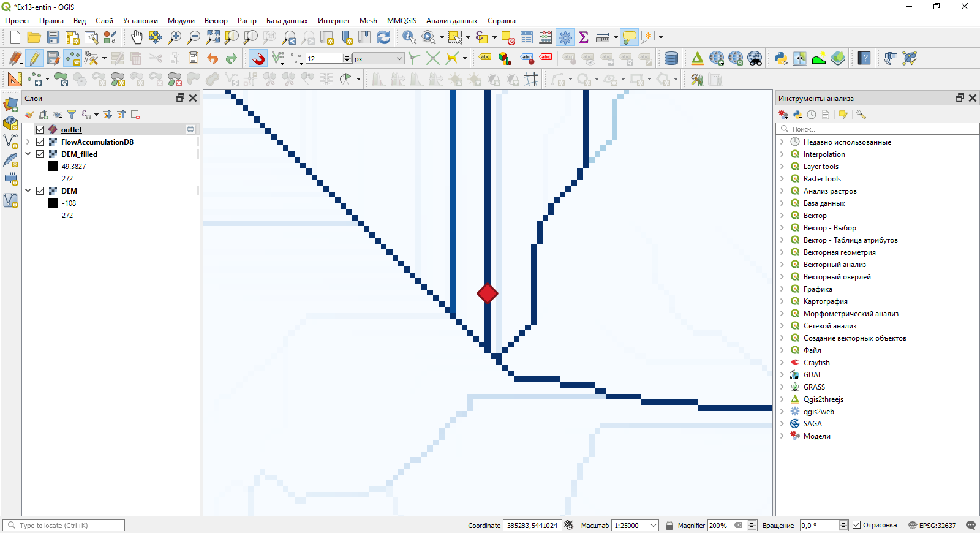Open the Field Calculator abacus icon
This screenshot has height=533, width=980.
tap(546, 37)
